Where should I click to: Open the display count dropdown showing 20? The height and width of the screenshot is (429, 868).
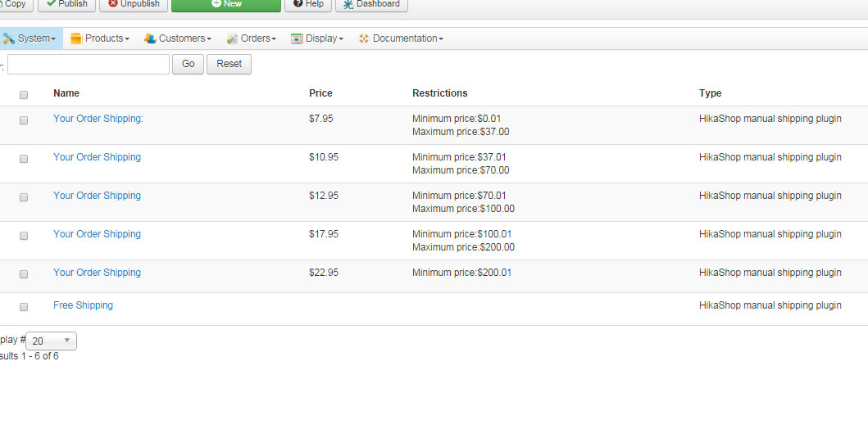tap(52, 341)
